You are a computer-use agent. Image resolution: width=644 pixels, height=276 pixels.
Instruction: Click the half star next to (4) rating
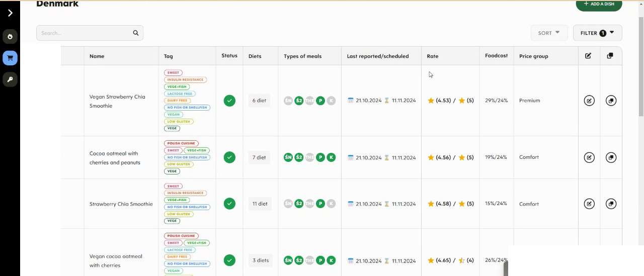coord(462,260)
